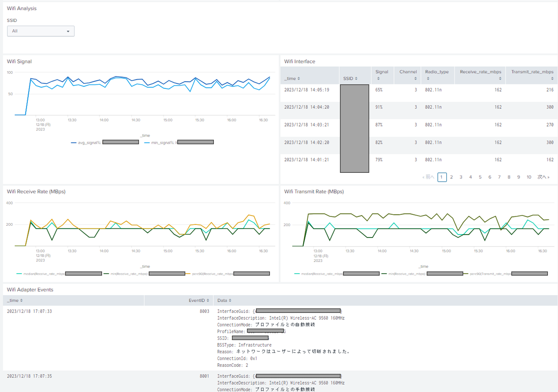Select row timestamp 2023/12/18 14:04:20
The image size is (558, 392).
(x=307, y=107)
